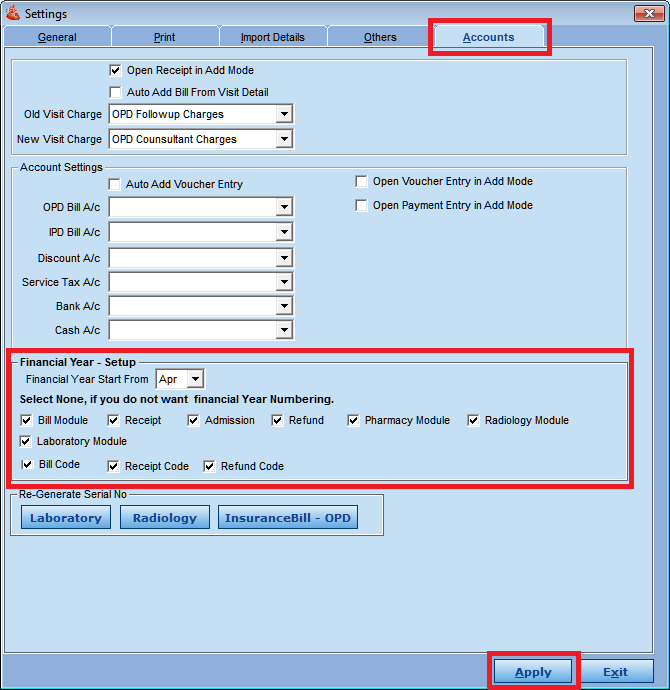Tick the Auto Add Voucher Entry checkbox
The image size is (670, 690).
click(115, 185)
